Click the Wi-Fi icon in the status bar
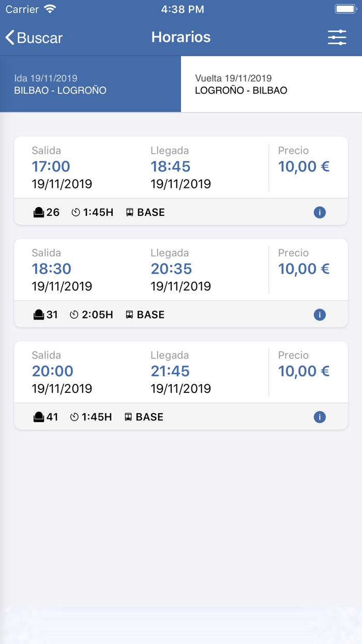The image size is (362, 644). click(x=49, y=8)
